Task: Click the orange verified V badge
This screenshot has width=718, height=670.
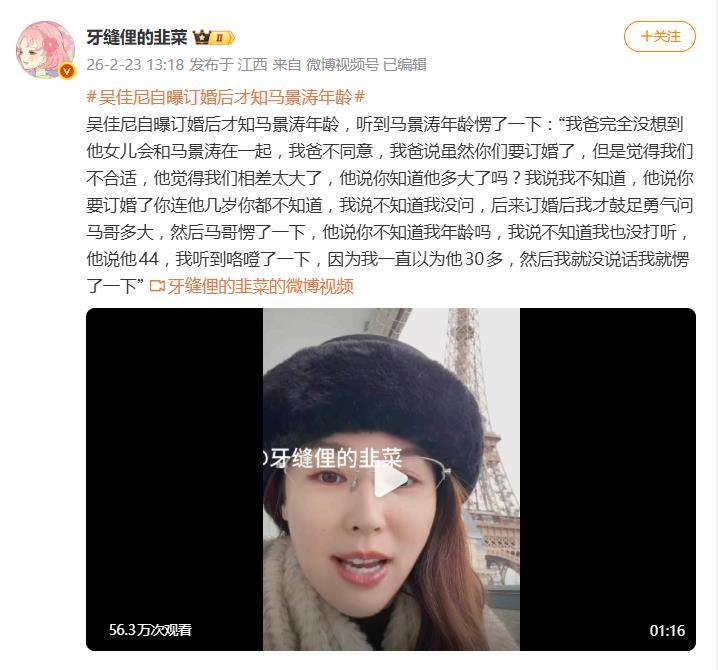Action: click(67, 71)
